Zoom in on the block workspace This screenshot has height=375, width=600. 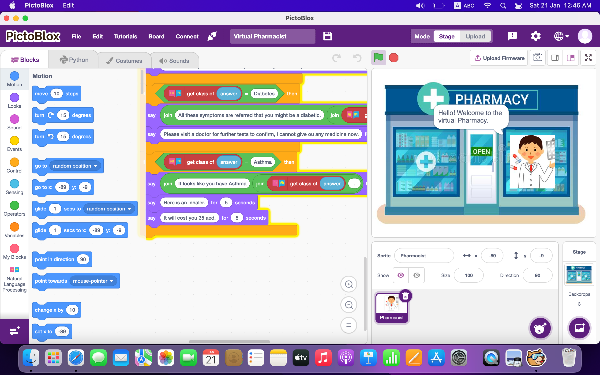(349, 284)
